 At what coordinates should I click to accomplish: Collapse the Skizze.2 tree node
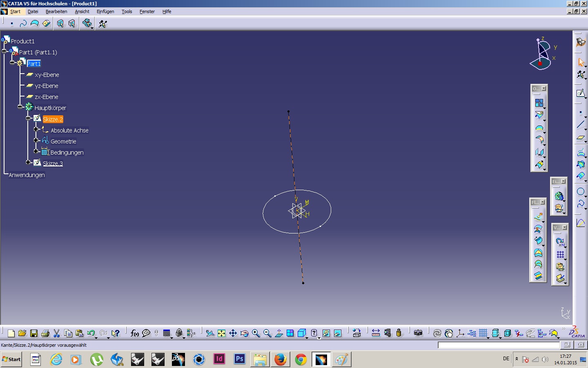pyautogui.click(x=28, y=118)
